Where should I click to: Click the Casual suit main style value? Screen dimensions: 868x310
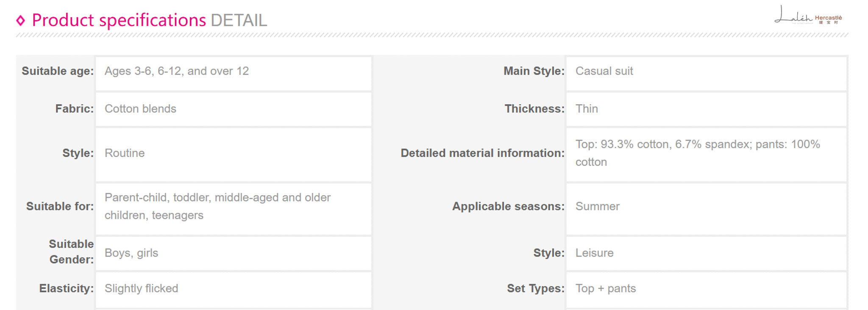pos(604,71)
